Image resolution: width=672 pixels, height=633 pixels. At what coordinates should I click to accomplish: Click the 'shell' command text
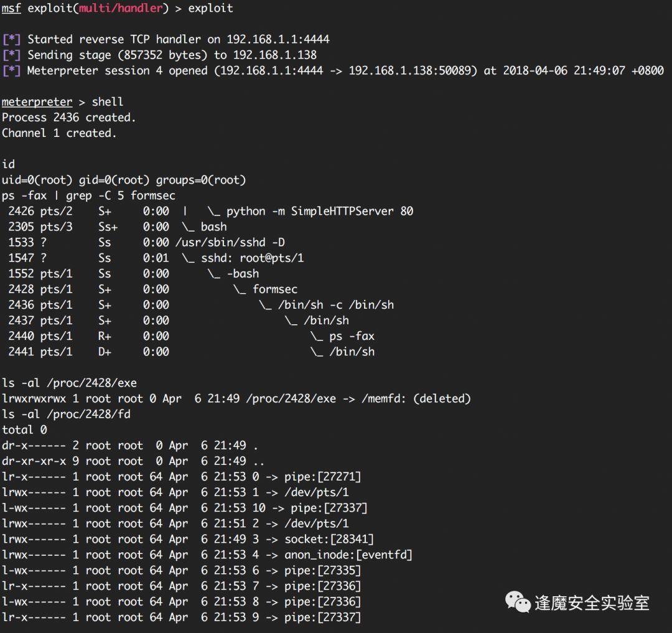[x=108, y=102]
